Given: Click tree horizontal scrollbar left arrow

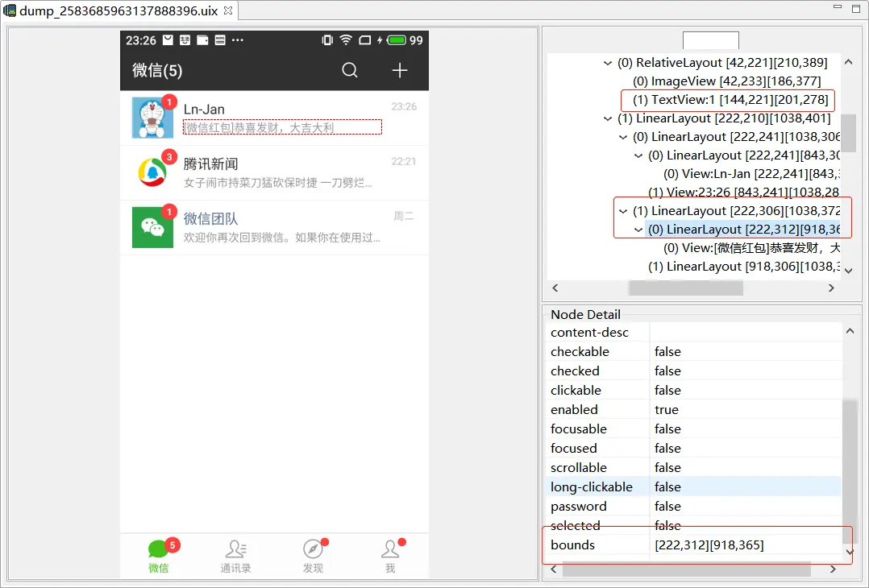Looking at the screenshot, I should (555, 288).
